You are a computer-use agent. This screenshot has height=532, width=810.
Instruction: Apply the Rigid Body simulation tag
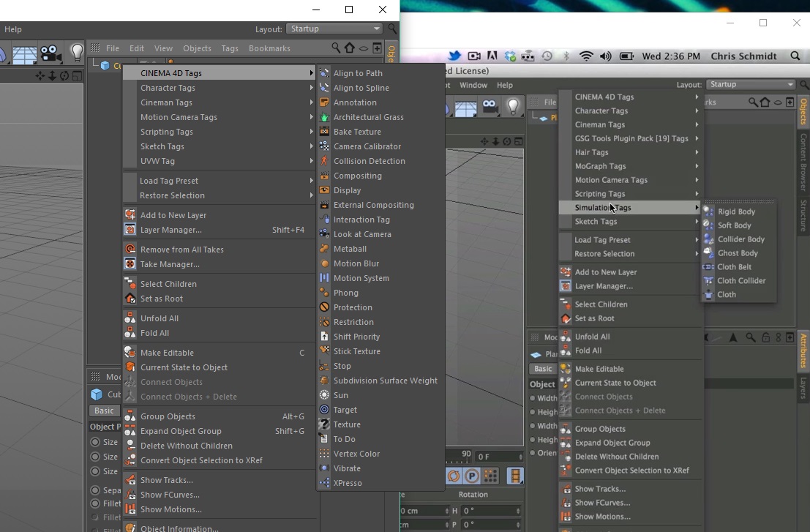[738, 211]
